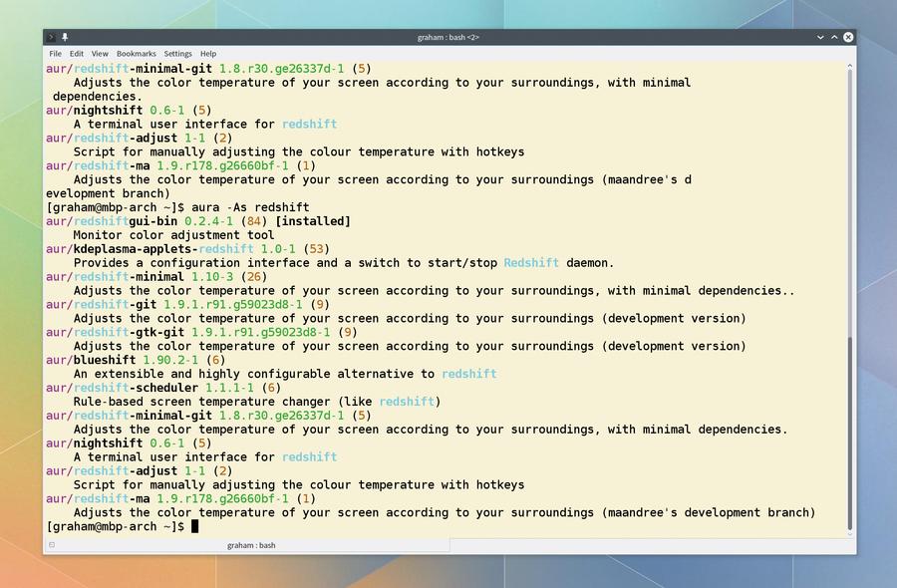Close the Konsole window
The height and width of the screenshot is (588, 897).
848,37
